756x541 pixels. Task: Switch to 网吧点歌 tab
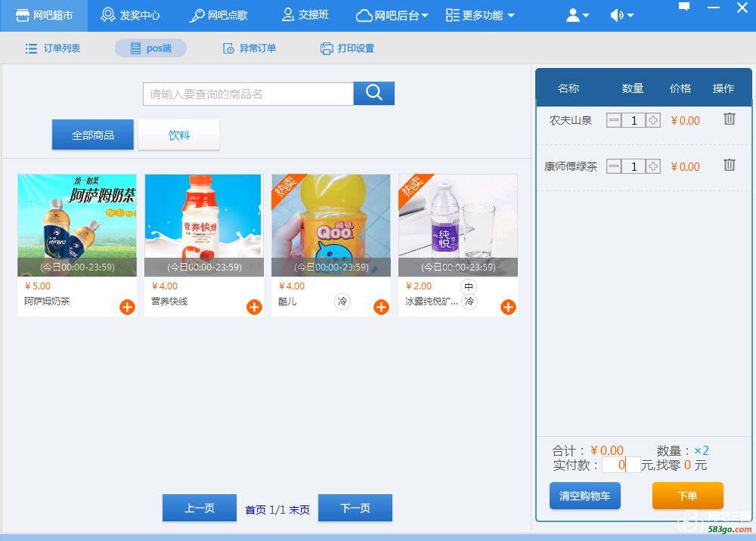tap(218, 15)
